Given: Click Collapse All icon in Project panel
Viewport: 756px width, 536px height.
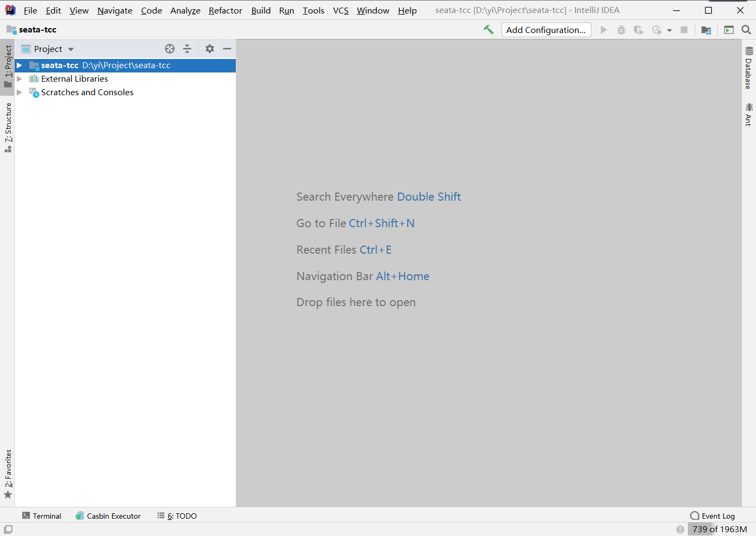Looking at the screenshot, I should pos(187,49).
